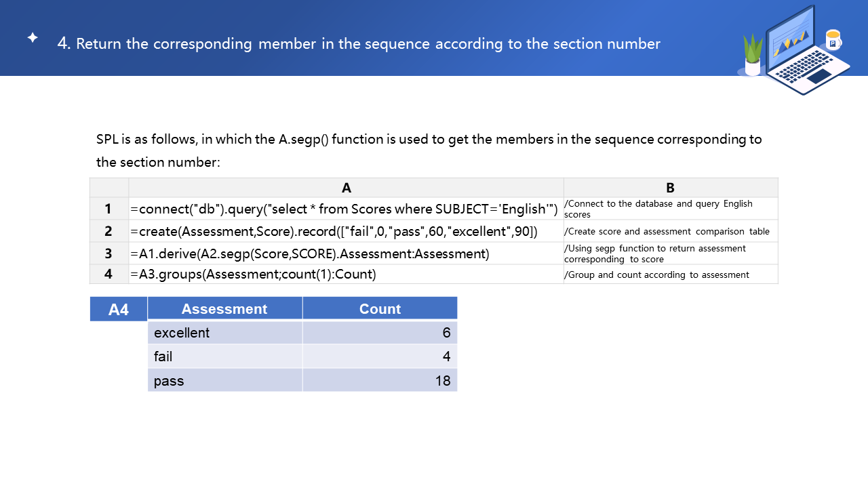Select column header A in the SPL grid
This screenshot has width=868, height=488.
point(346,188)
